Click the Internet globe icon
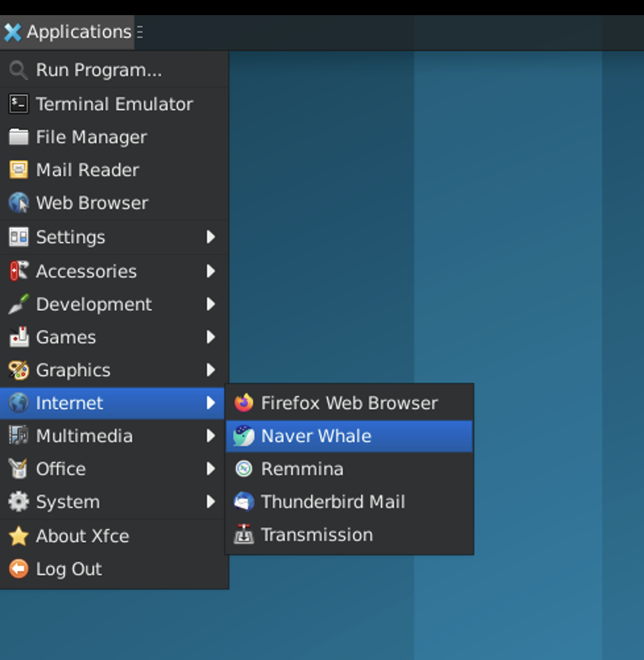Image resolution: width=644 pixels, height=660 pixels. pos(18,403)
